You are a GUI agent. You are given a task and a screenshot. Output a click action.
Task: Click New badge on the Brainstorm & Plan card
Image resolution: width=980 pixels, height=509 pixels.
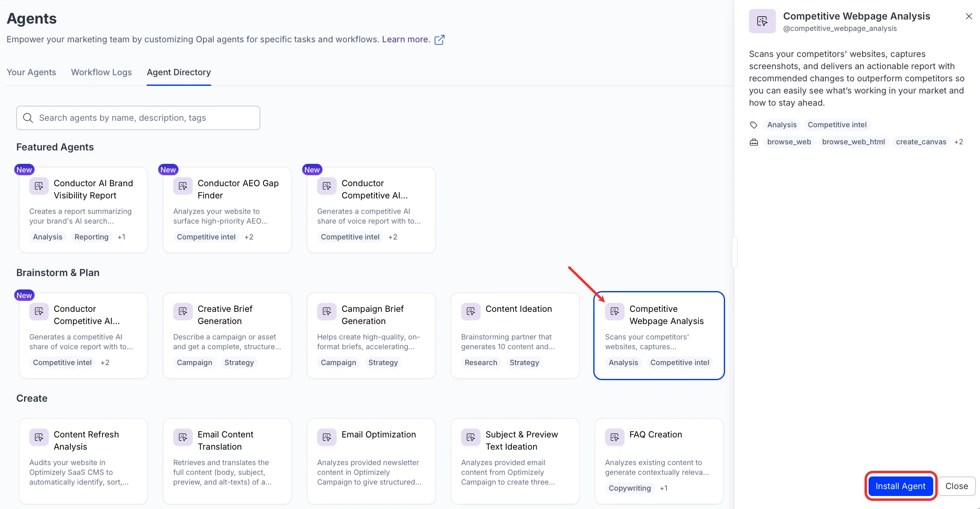click(24, 296)
